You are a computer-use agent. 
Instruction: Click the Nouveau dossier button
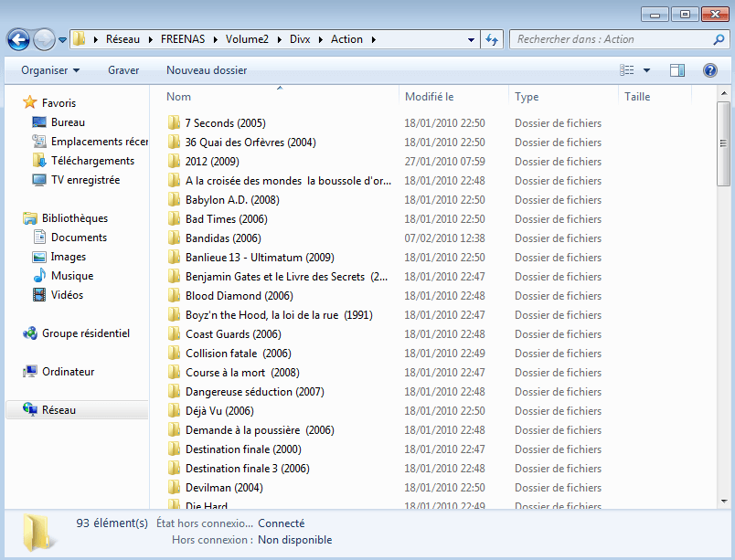tap(207, 70)
